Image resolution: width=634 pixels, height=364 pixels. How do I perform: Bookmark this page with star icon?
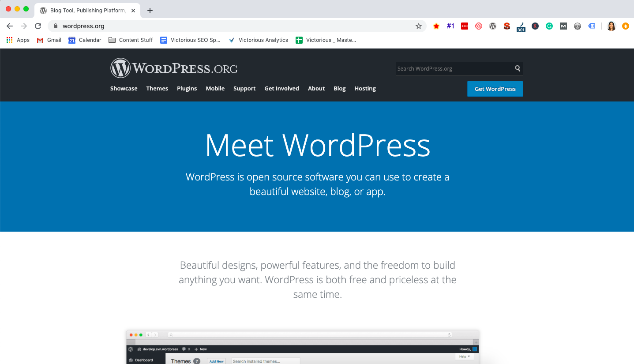tap(418, 26)
